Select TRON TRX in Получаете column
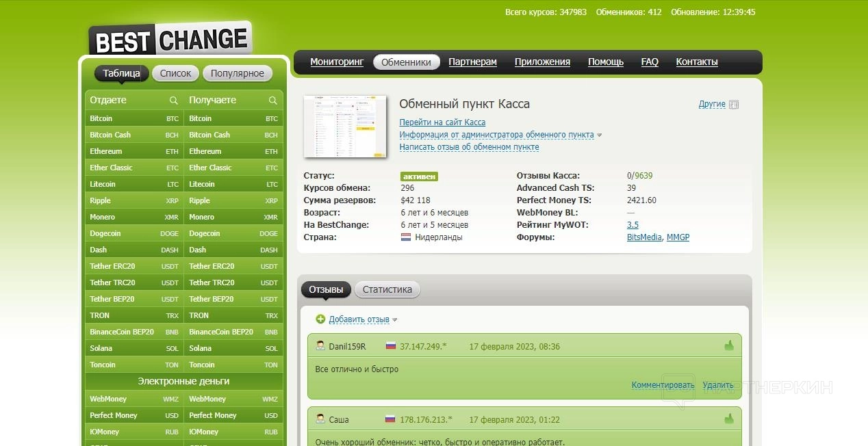Viewport: 868px width, 446px height. pyautogui.click(x=233, y=315)
